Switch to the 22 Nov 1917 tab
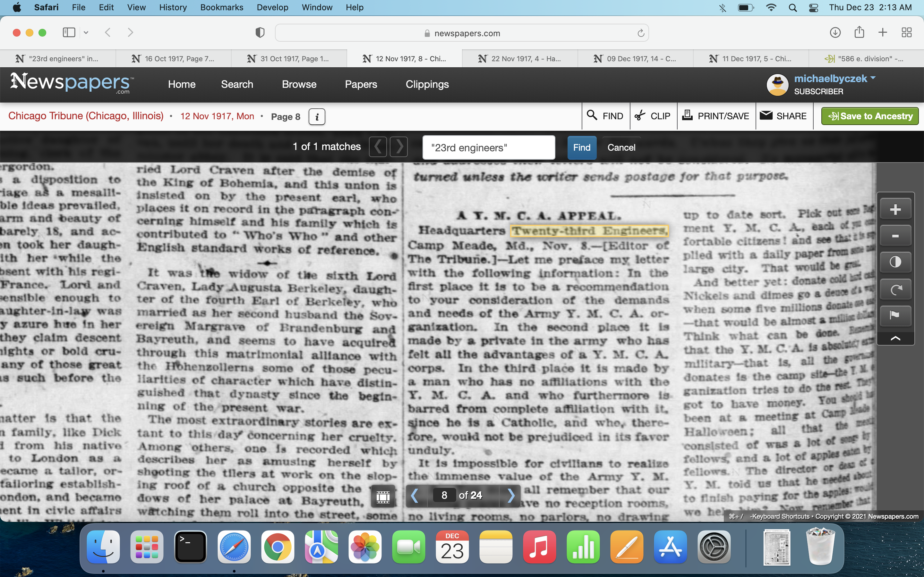 click(520, 59)
